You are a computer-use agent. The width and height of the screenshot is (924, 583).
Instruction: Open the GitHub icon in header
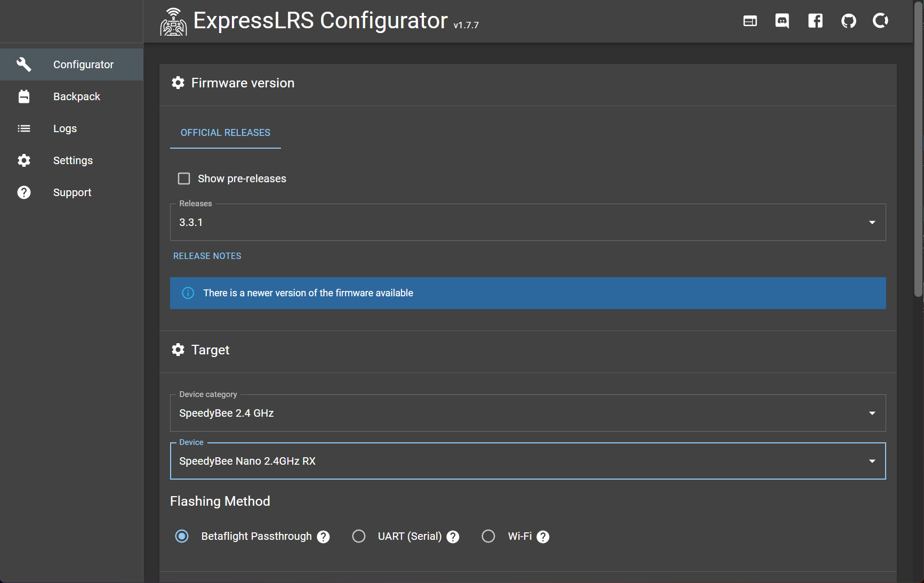click(x=848, y=21)
